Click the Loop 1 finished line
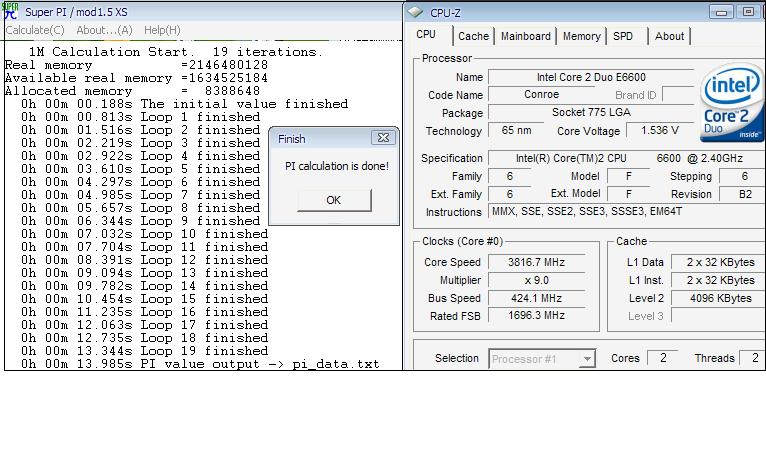Viewport: 766px width, 450px height. tap(140, 117)
